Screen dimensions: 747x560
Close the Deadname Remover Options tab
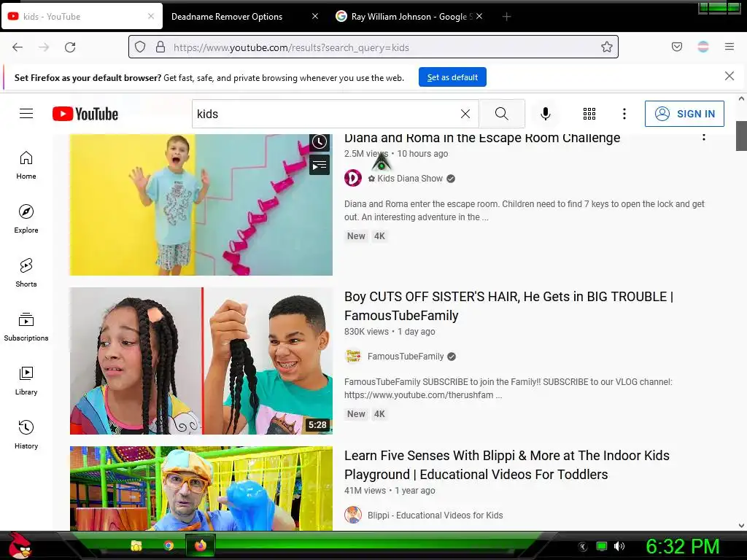click(315, 17)
